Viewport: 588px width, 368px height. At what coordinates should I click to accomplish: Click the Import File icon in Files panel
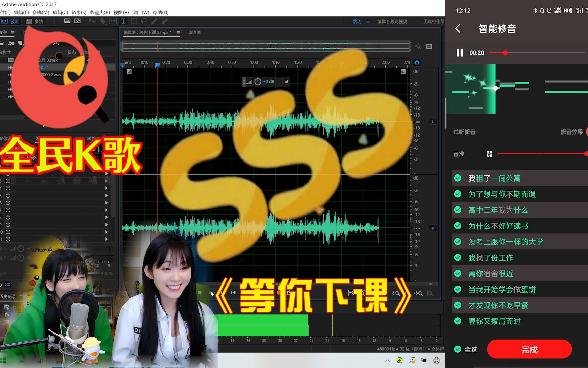click(x=11, y=43)
